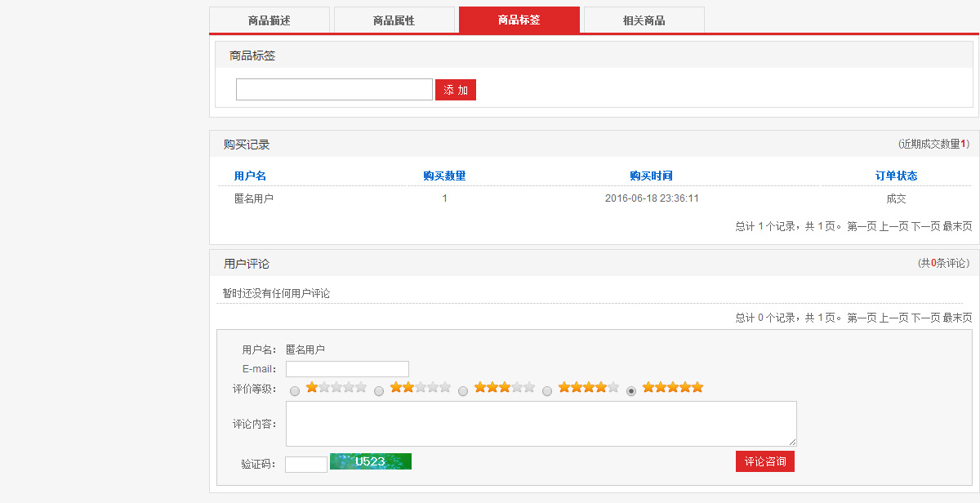Click the 用户评论 section heading
The image size is (980, 503).
pyautogui.click(x=247, y=264)
